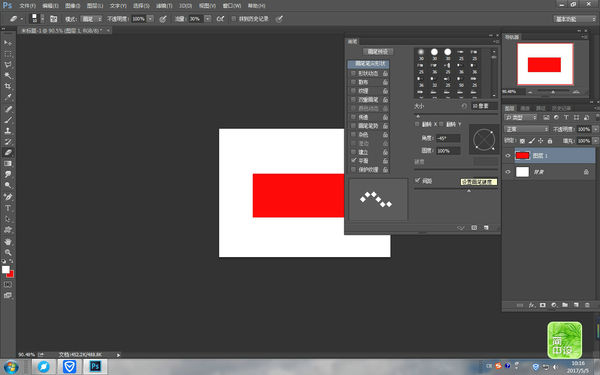Click the foreground color swatch

click(6, 269)
